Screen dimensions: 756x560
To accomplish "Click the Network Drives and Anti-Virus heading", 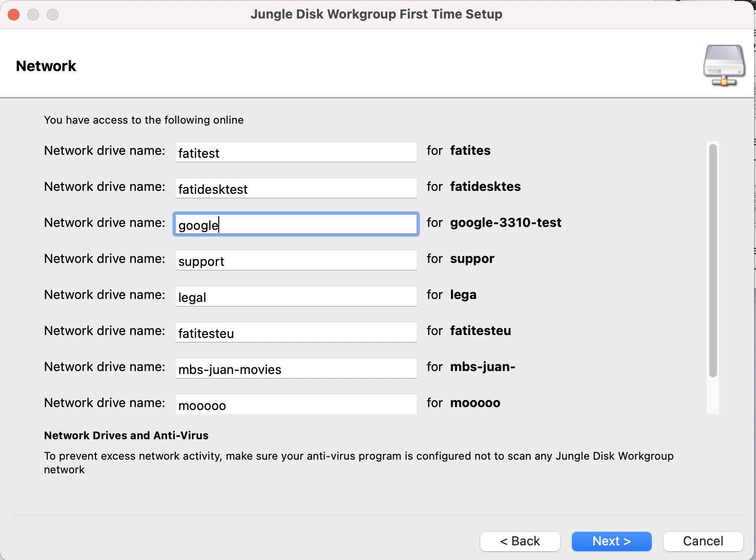I will (x=126, y=435).
